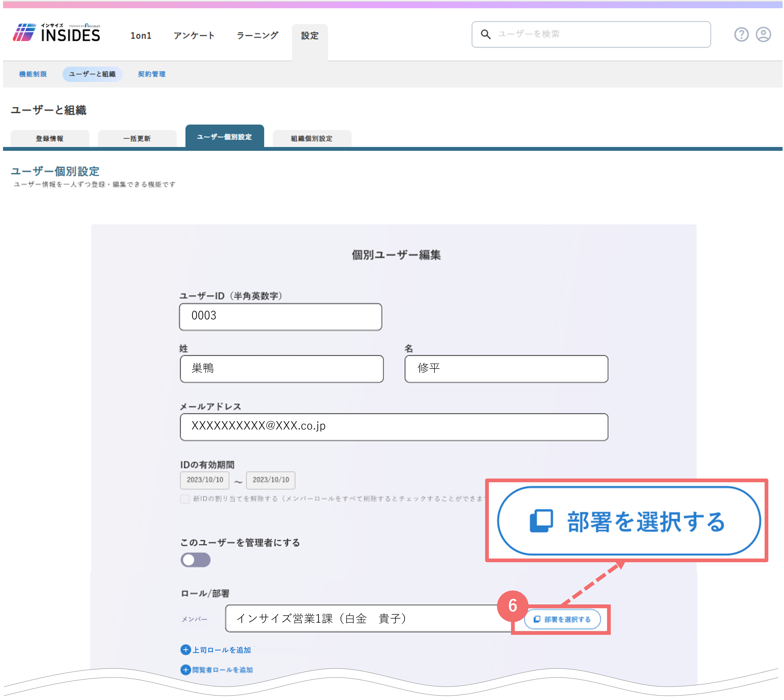
Task: Toggle このユーザーを管理者にする switch
Action: (x=195, y=560)
